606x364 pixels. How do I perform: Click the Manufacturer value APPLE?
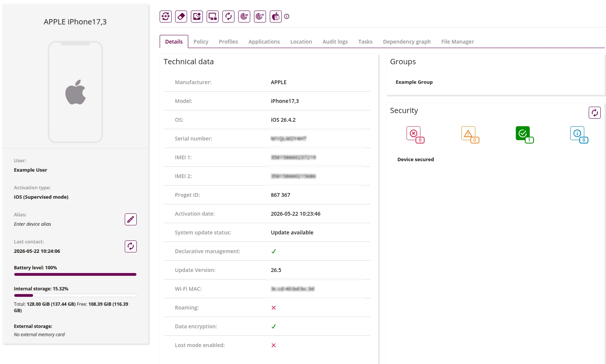(x=279, y=82)
